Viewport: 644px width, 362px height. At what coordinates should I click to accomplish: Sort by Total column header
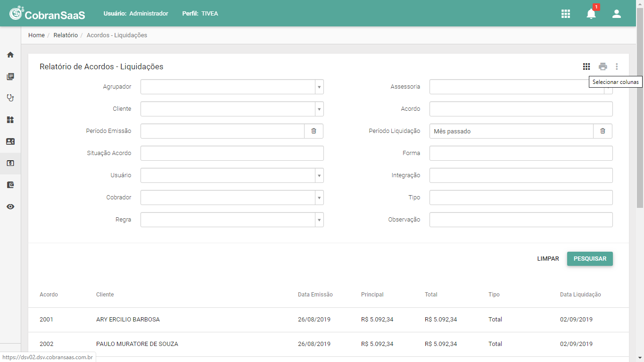[x=431, y=295]
